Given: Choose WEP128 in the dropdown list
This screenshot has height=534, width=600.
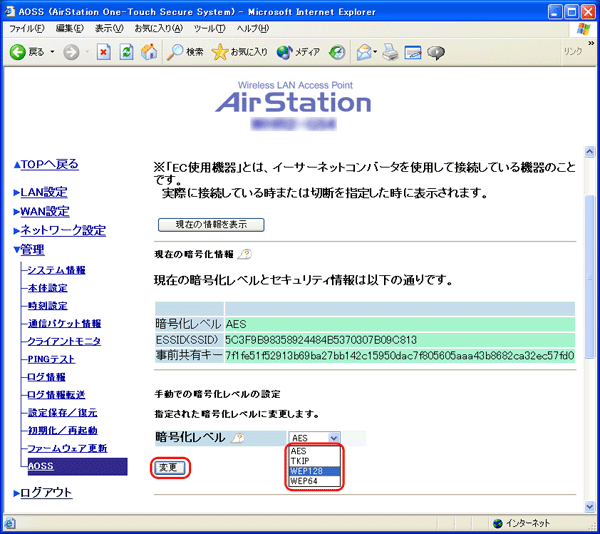Looking at the screenshot, I should tap(314, 471).
